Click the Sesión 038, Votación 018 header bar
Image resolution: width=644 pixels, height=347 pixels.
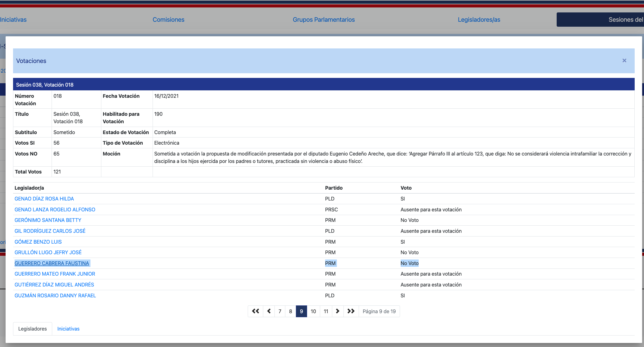pos(324,84)
